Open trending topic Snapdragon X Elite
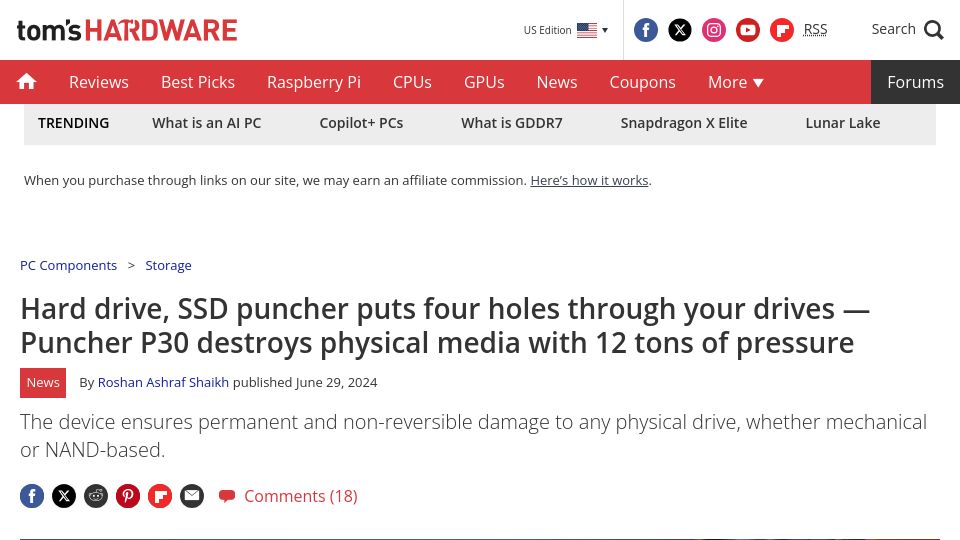 (684, 123)
